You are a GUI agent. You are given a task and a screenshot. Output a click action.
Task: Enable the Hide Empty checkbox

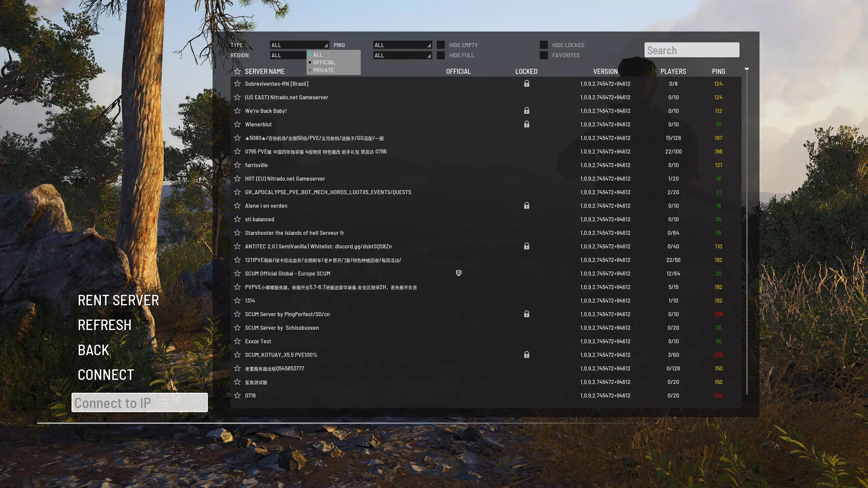[441, 45]
